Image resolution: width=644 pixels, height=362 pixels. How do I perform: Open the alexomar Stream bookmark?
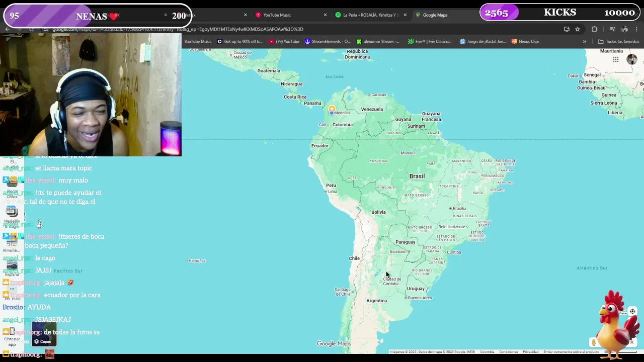coord(378,42)
